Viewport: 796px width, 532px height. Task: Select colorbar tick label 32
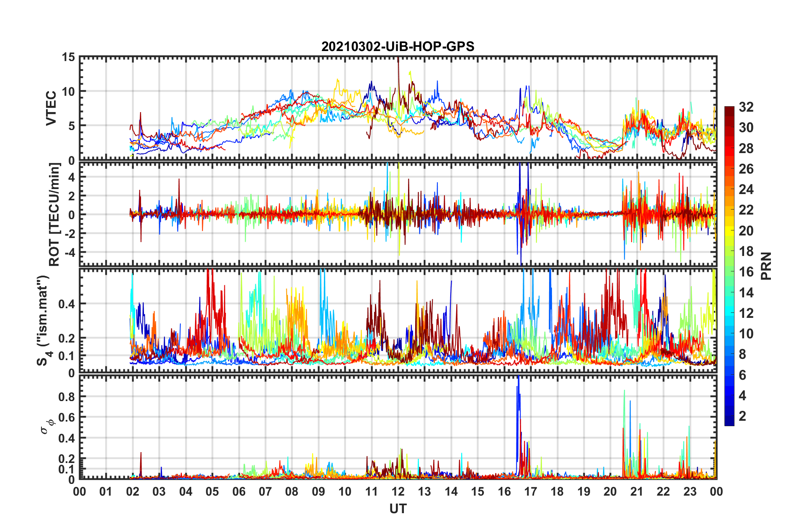point(746,107)
